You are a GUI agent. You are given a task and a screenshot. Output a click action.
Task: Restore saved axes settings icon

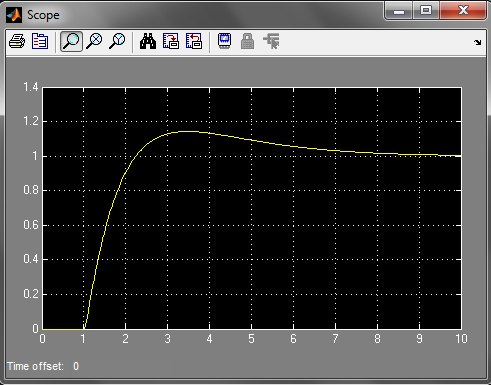coord(194,42)
